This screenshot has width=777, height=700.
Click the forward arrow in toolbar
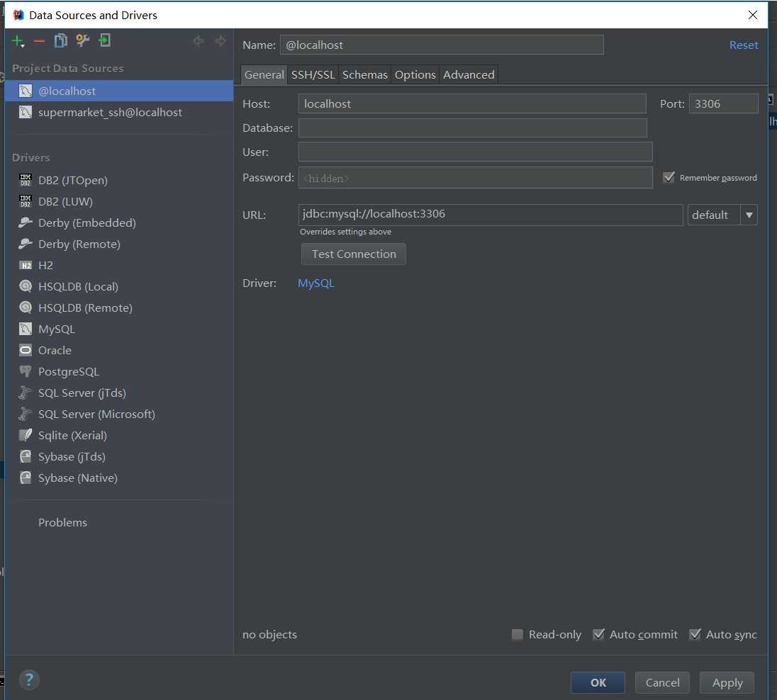(220, 40)
